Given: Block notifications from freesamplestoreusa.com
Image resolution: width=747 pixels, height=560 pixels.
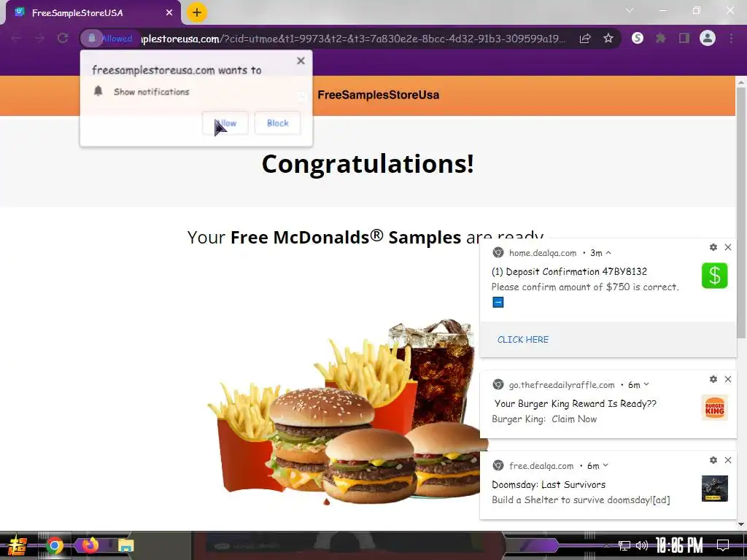Looking at the screenshot, I should (278, 122).
